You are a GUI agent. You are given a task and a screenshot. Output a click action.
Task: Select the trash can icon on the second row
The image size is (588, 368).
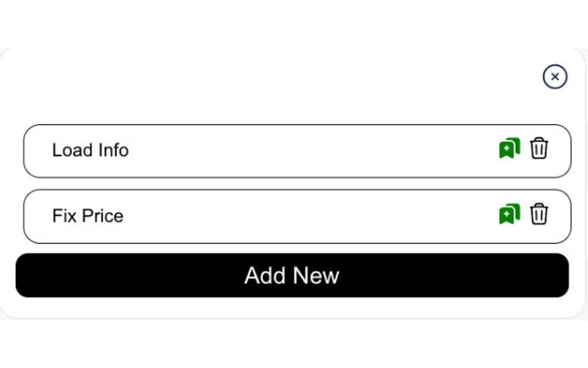click(x=540, y=214)
